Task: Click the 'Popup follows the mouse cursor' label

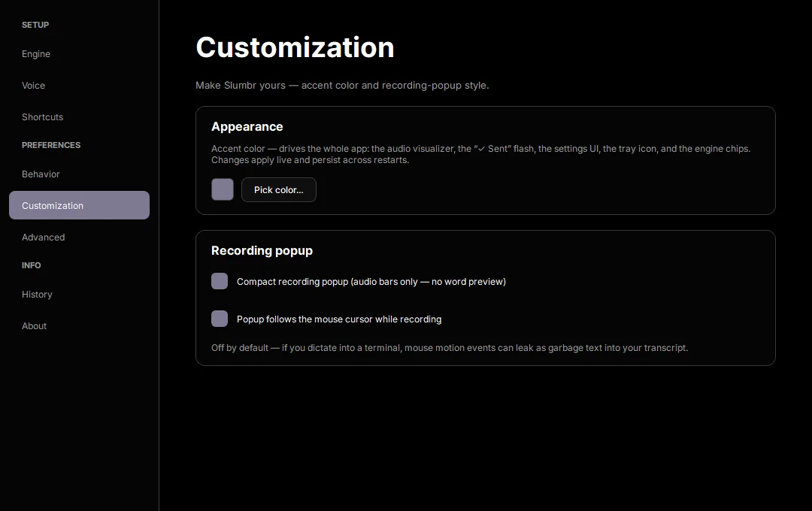Action: (339, 319)
